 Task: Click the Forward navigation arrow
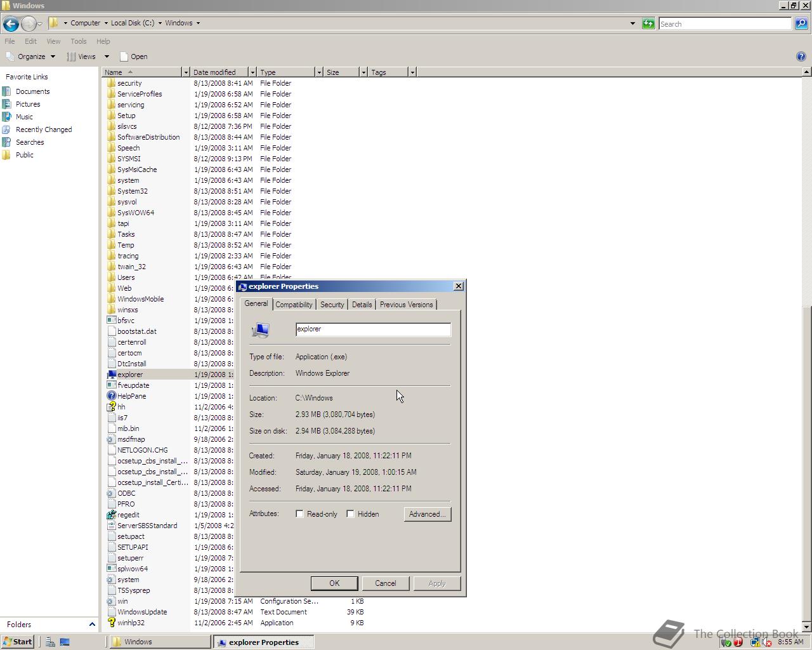(29, 23)
